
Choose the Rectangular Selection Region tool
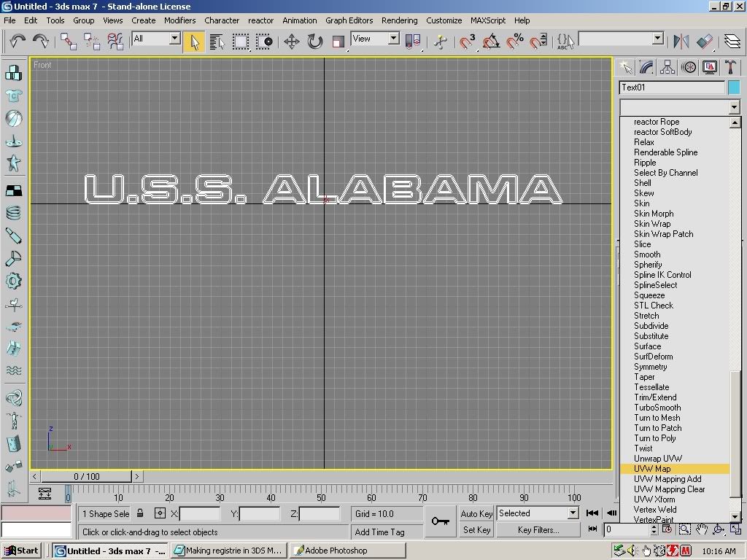coord(241,42)
